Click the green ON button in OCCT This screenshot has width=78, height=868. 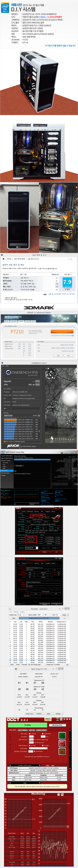point(62,736)
